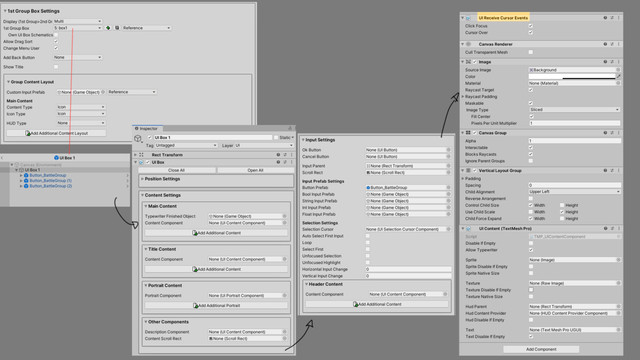The height and width of the screenshot is (360, 640).
Task: Click the Canvas Group Alpha field
Action: [x=575, y=141]
